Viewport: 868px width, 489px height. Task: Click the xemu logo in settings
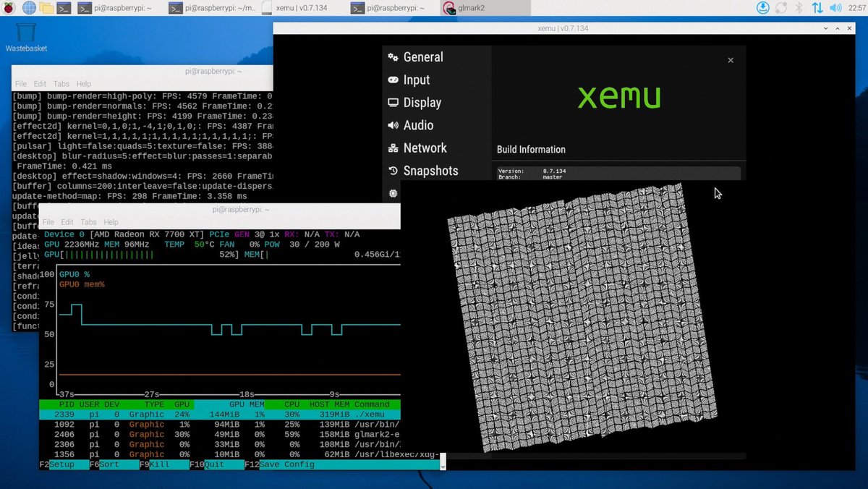click(618, 97)
